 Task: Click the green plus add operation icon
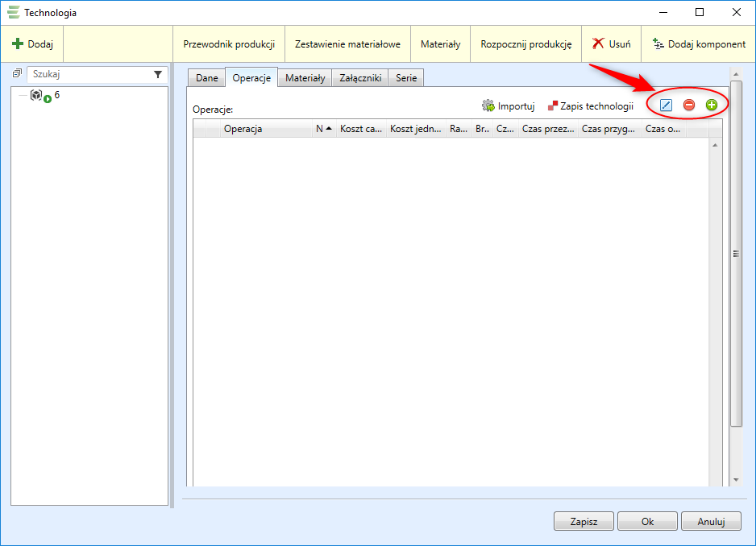712,105
